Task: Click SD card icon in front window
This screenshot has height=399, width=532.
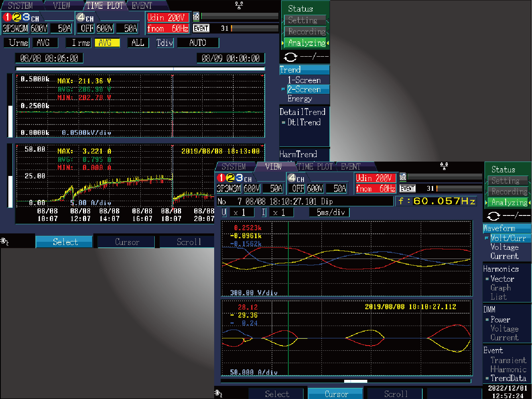Action: pyautogui.click(x=403, y=177)
